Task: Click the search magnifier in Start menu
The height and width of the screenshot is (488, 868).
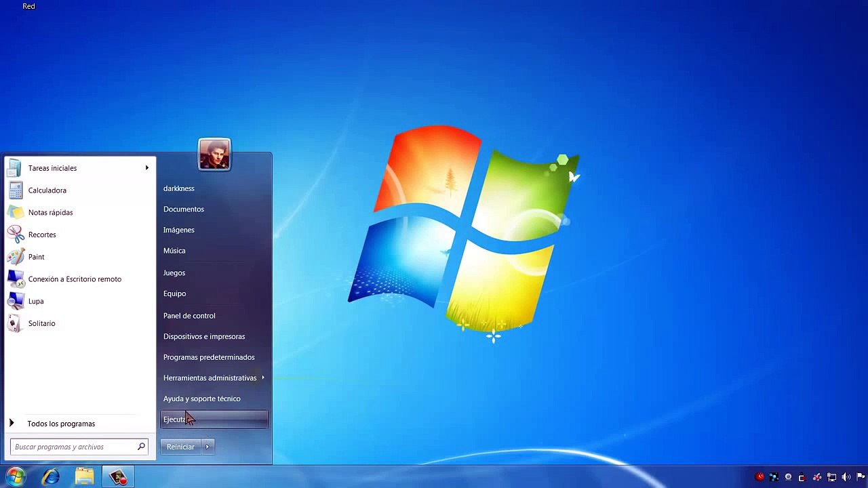Action: (x=141, y=447)
